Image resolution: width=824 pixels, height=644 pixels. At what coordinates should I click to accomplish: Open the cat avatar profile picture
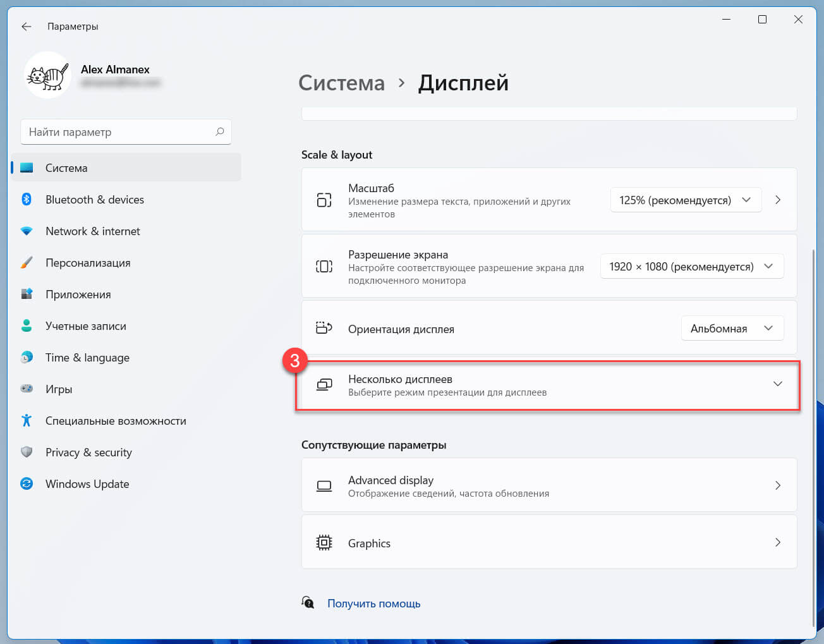(47, 75)
